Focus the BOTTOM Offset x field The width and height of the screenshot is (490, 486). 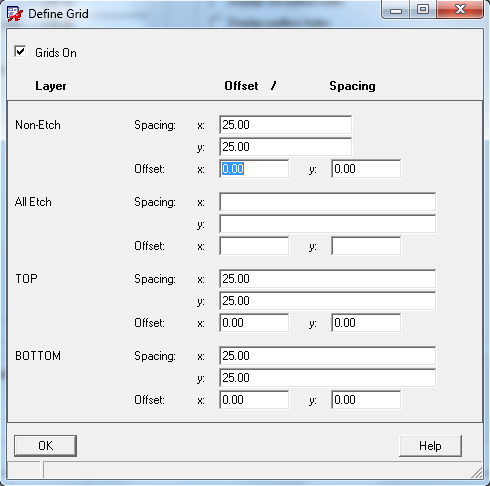coord(254,400)
